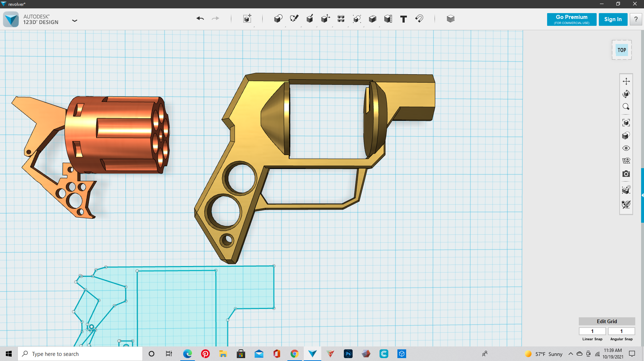
Task: Activate the Zoom magnifier in right sidebar
Action: tap(626, 107)
